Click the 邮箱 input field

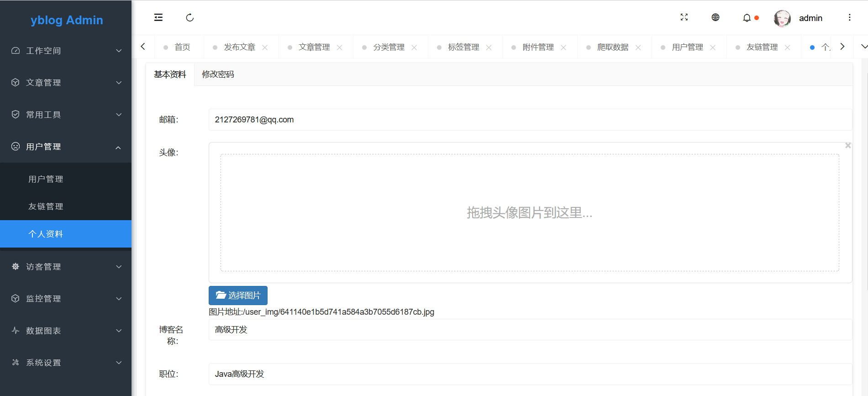(x=530, y=120)
